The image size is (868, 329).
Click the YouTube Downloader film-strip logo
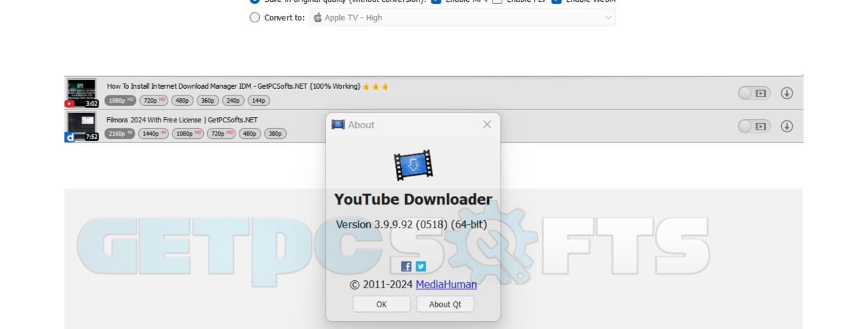pyautogui.click(x=413, y=165)
